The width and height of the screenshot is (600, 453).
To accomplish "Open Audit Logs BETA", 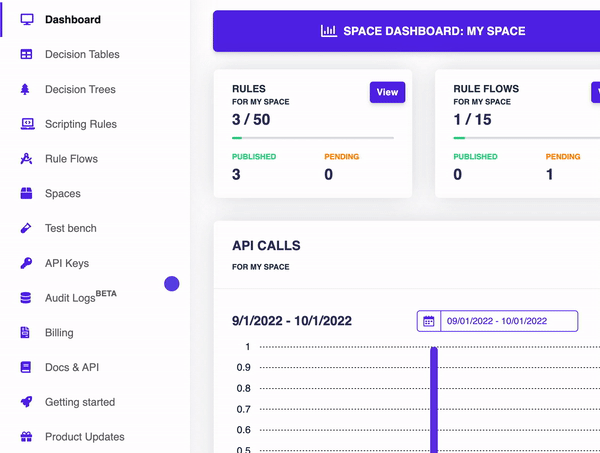I will click(x=81, y=297).
